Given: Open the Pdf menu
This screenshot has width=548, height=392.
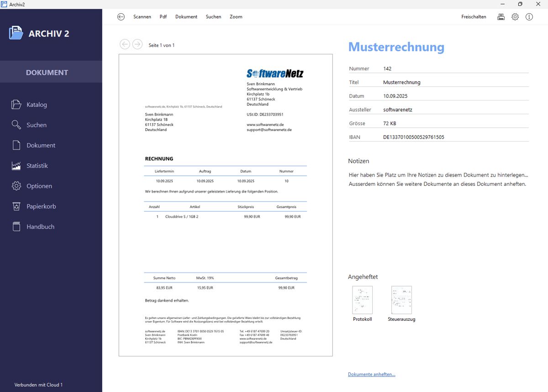Looking at the screenshot, I should point(163,17).
